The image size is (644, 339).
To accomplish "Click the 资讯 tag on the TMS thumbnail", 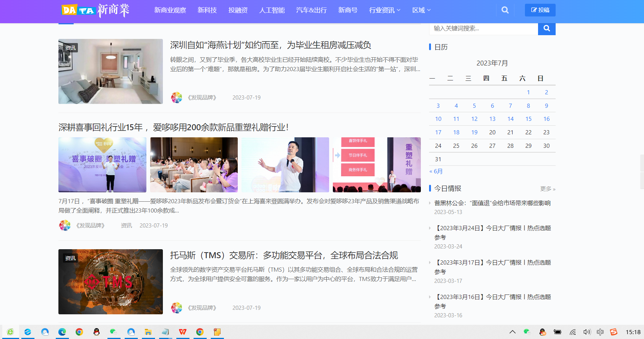I will click(x=70, y=258).
